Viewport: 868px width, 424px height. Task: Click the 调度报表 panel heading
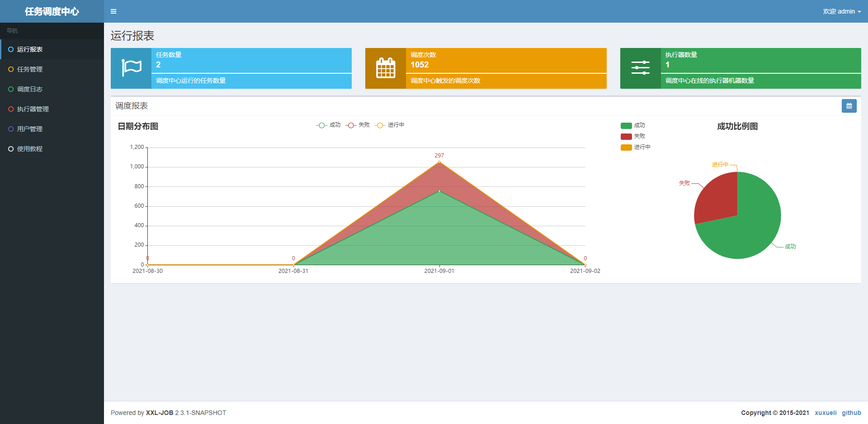132,106
